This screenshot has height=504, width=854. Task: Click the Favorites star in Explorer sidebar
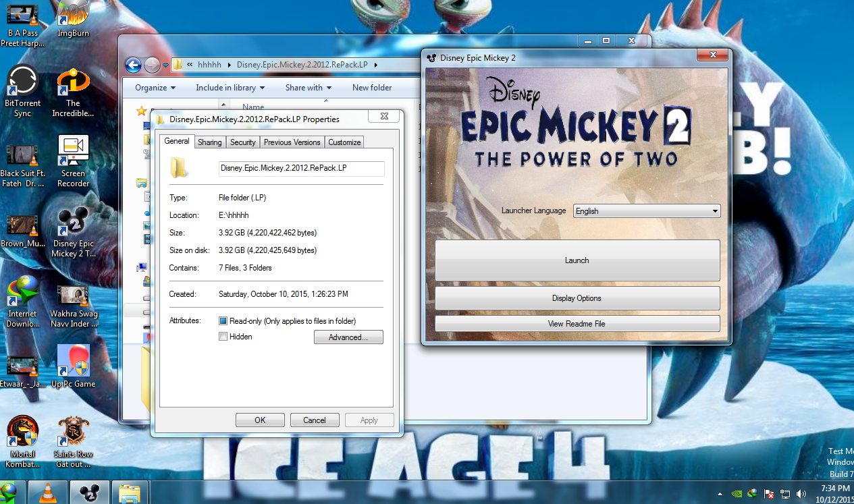pos(141,111)
